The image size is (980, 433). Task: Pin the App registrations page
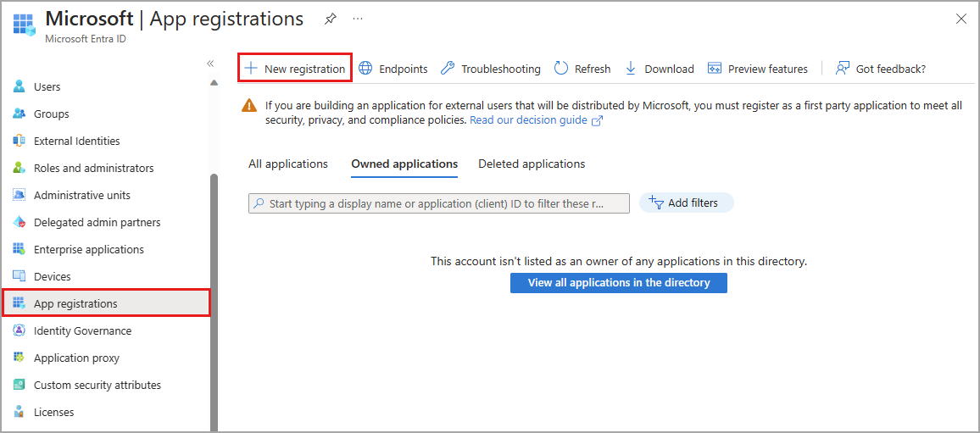tap(331, 19)
